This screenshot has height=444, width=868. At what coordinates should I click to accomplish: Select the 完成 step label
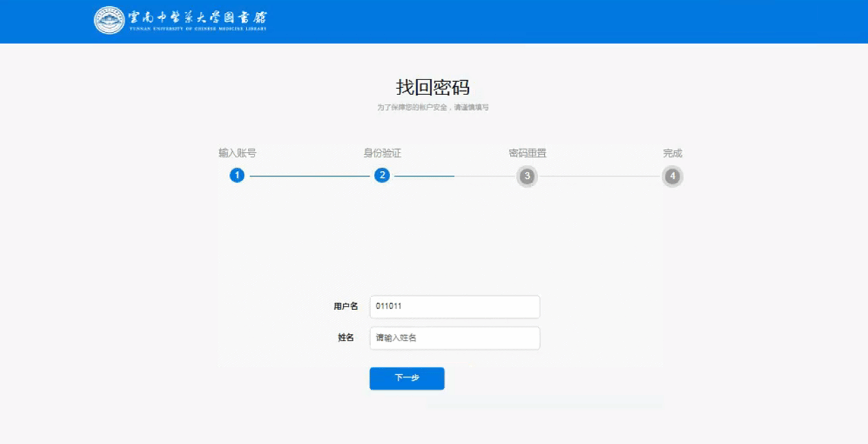672,153
